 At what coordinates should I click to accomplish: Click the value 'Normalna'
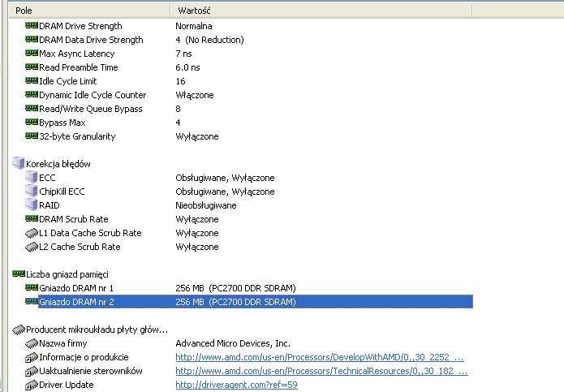[193, 26]
